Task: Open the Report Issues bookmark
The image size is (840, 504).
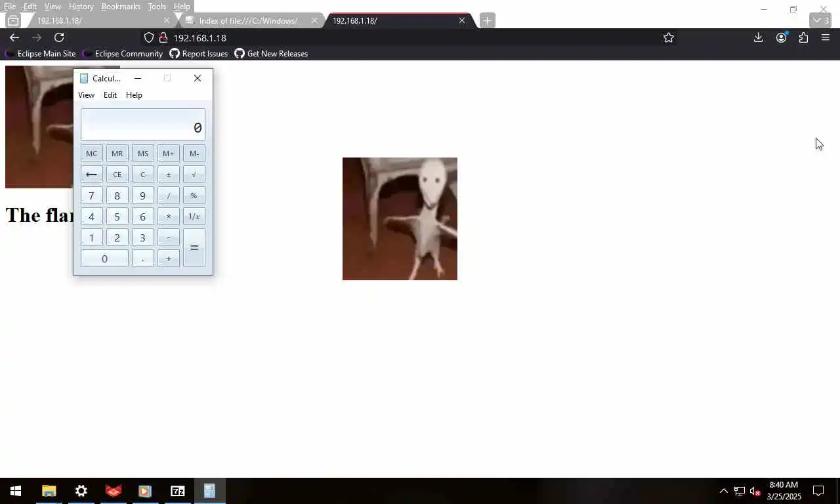Action: 199,54
